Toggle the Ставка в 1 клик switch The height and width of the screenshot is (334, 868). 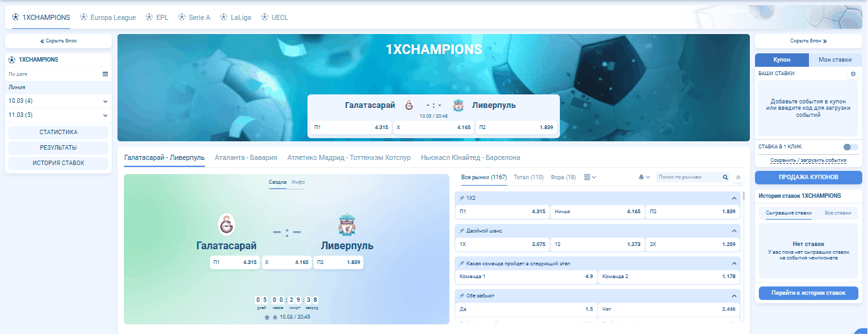pos(851,147)
